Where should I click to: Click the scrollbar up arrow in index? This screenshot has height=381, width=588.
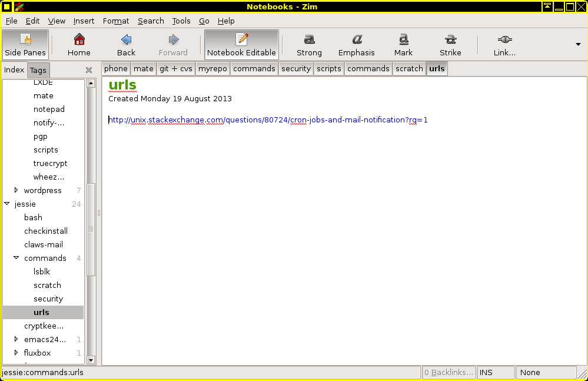[91, 83]
